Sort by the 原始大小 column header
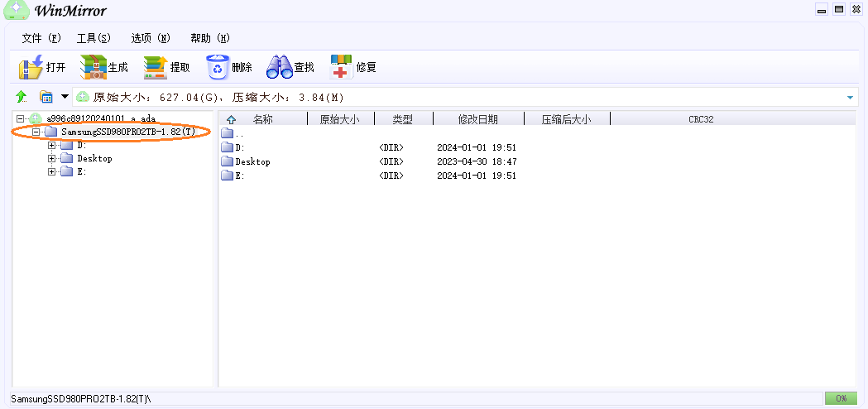Viewport: 868px width, 409px height. [x=339, y=119]
